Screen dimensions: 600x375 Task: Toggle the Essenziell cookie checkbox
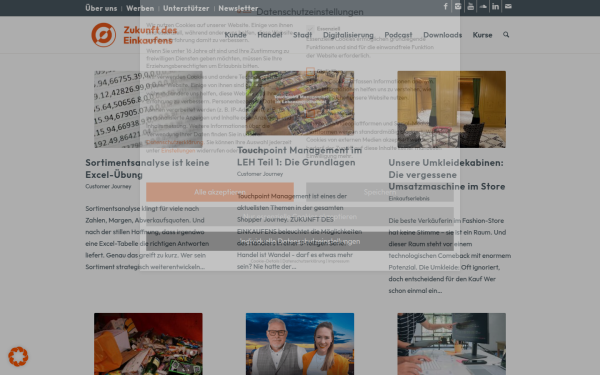tap(310, 29)
